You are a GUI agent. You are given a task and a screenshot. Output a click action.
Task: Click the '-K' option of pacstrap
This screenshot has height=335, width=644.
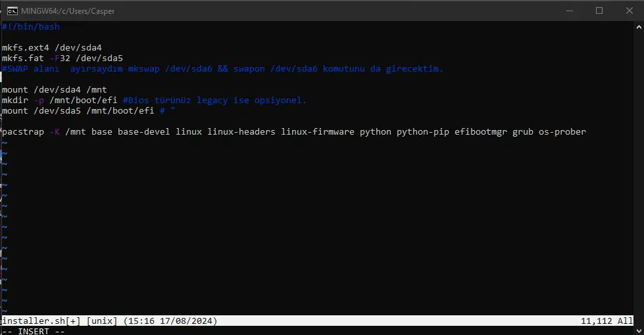point(55,132)
